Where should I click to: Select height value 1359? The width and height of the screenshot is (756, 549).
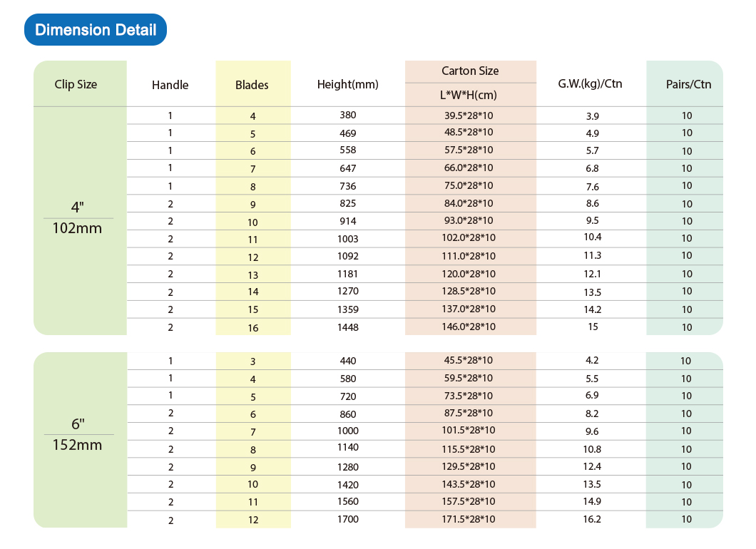[x=347, y=309]
